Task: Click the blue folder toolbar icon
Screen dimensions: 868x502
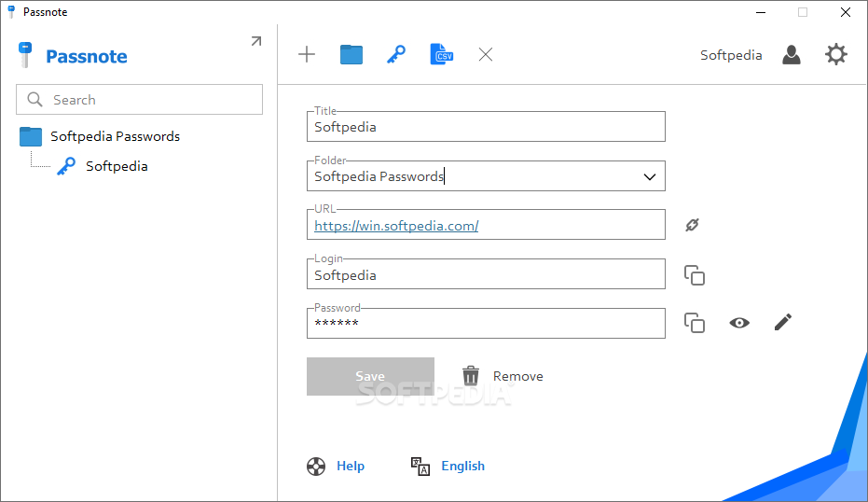Action: 351,55
